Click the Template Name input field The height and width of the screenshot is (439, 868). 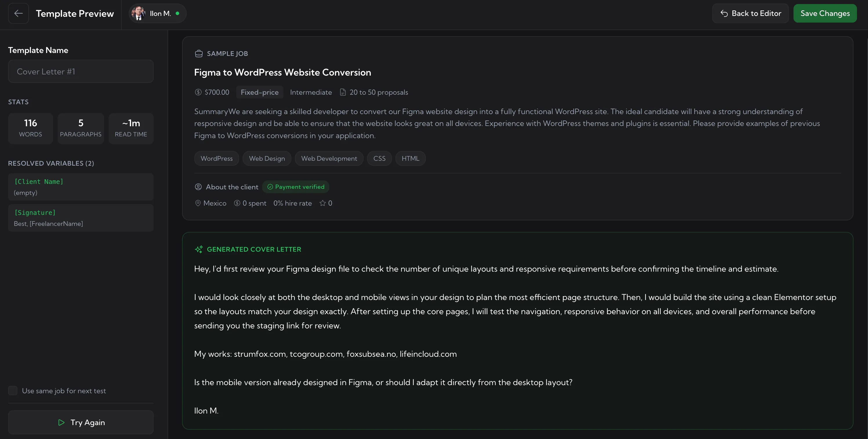pos(81,71)
